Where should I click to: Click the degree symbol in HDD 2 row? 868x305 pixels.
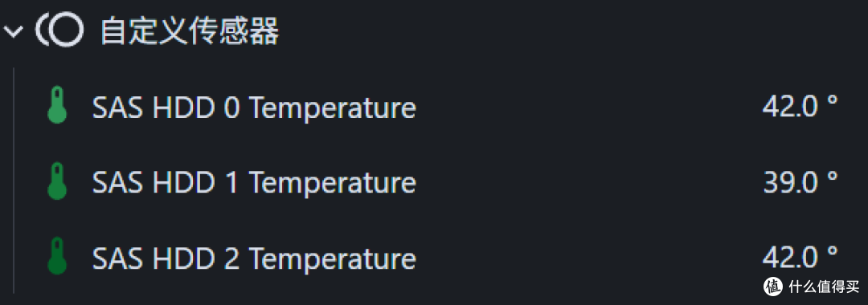click(x=832, y=251)
